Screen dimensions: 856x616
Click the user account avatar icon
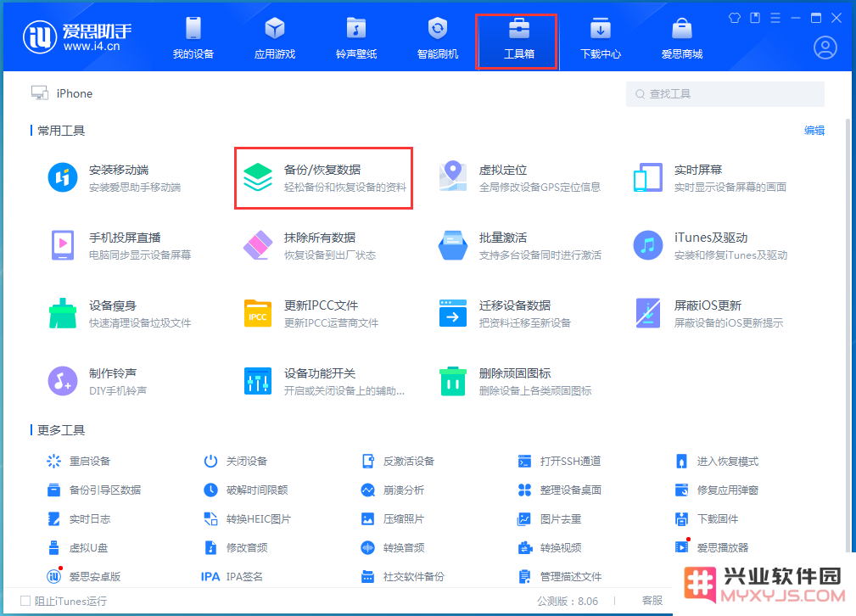point(825,48)
